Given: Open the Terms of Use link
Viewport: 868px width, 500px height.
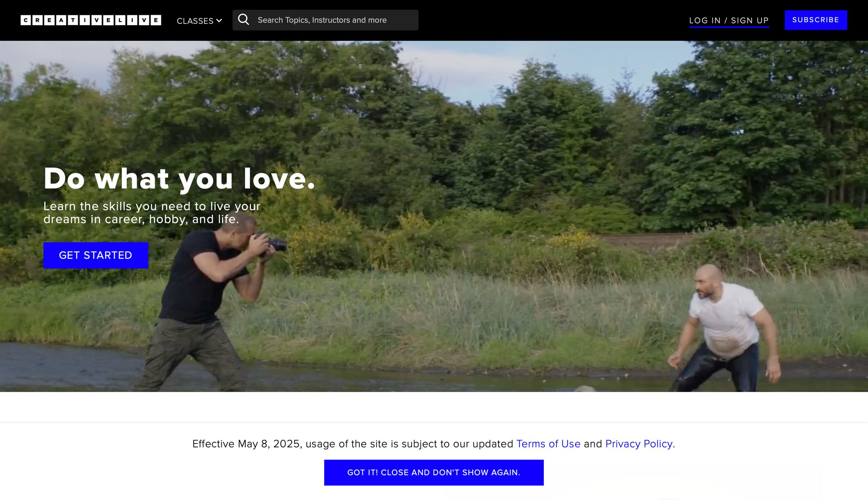Looking at the screenshot, I should point(549,444).
